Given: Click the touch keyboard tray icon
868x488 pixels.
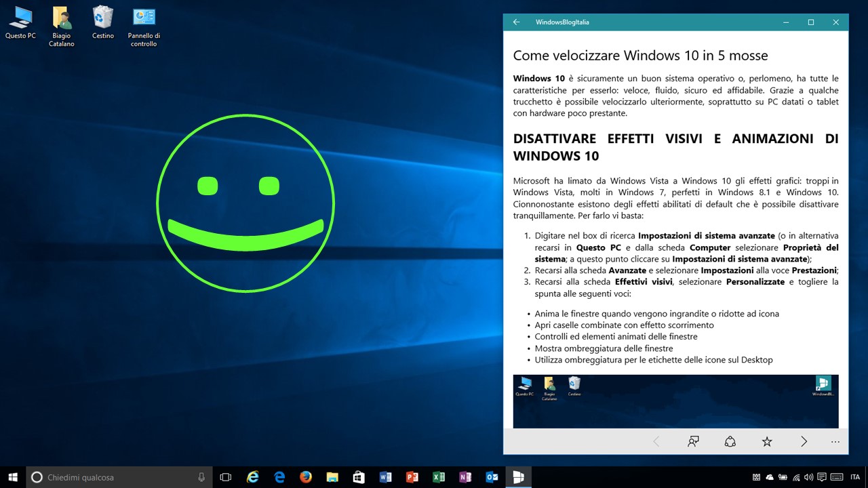Looking at the screenshot, I should [x=837, y=477].
